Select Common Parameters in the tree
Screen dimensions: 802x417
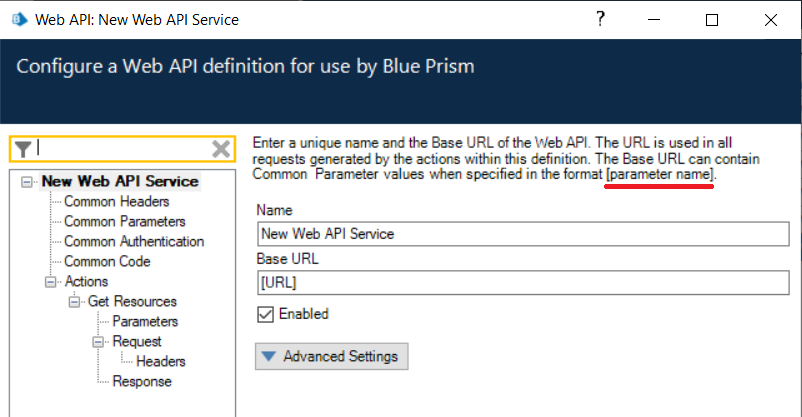tap(124, 222)
